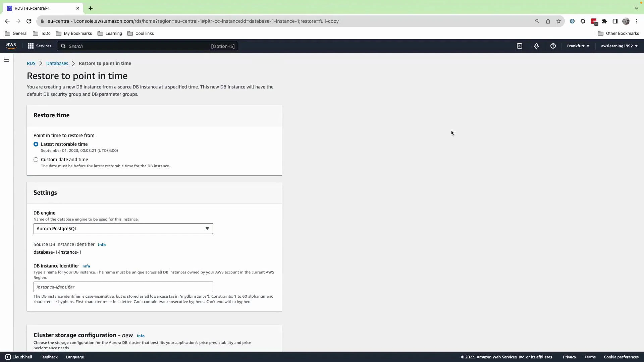Expand the Frankfurt region selector
The width and height of the screenshot is (644, 362).
click(x=578, y=46)
